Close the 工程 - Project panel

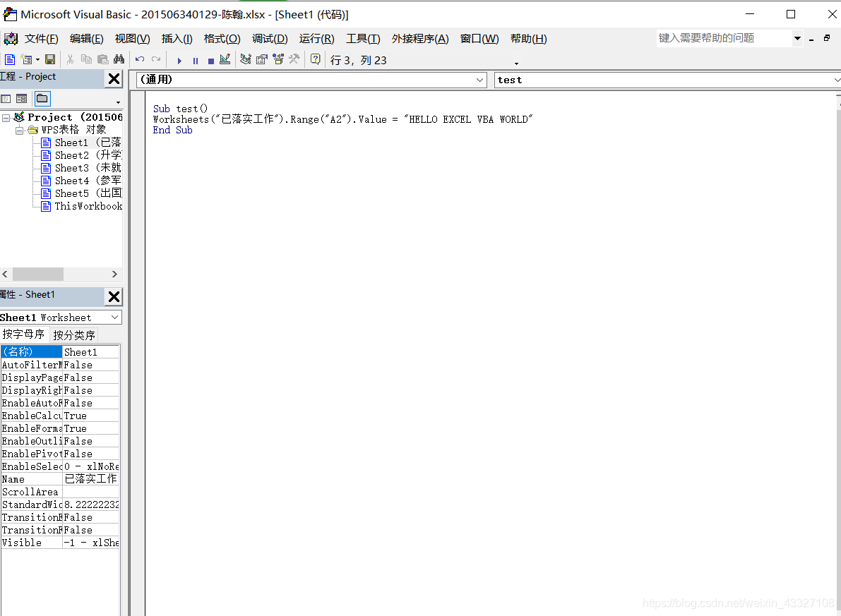[x=114, y=79]
